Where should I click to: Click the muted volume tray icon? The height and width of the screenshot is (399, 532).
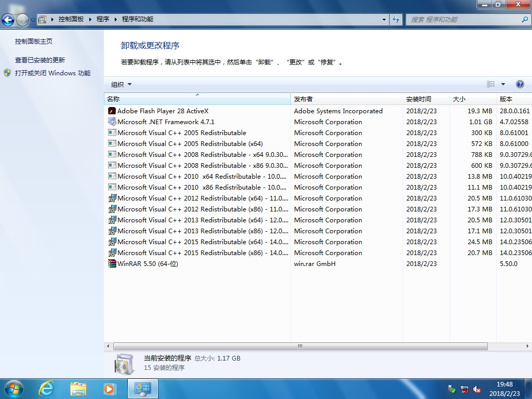pyautogui.click(x=477, y=389)
